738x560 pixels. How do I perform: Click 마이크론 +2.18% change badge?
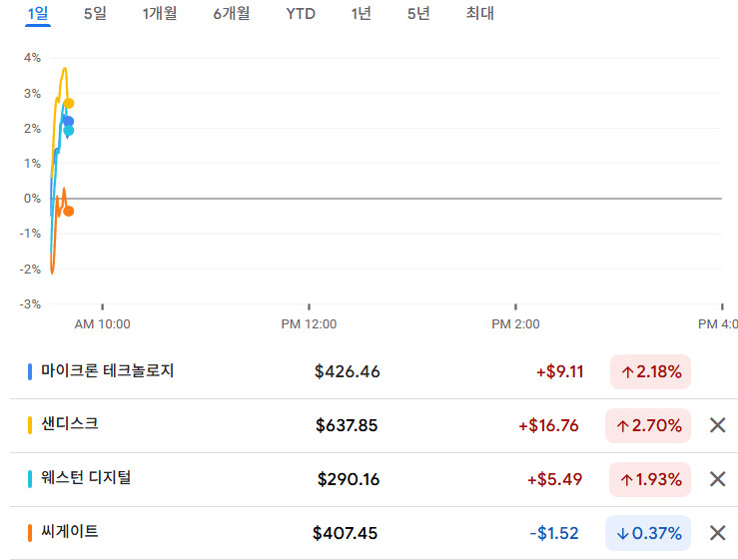650,372
